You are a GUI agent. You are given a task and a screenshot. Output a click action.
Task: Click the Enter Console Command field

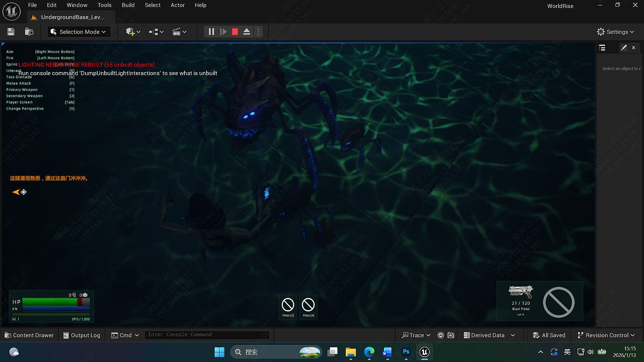[x=206, y=335]
